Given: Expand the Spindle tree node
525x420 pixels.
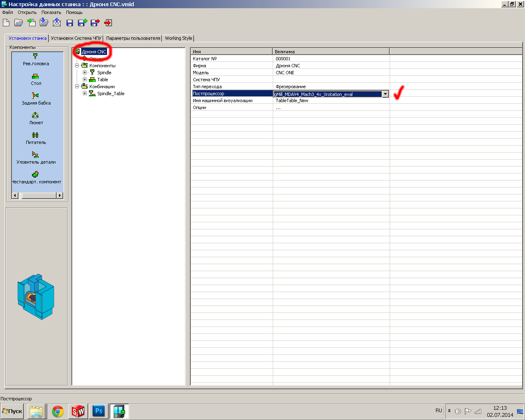Looking at the screenshot, I should click(x=84, y=73).
